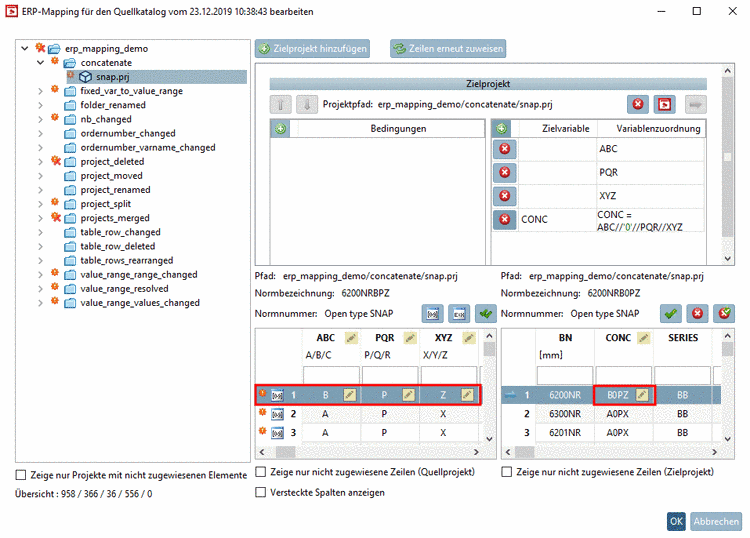Edit ABC column header pencil icon
The width and height of the screenshot is (750, 538).
click(x=351, y=338)
